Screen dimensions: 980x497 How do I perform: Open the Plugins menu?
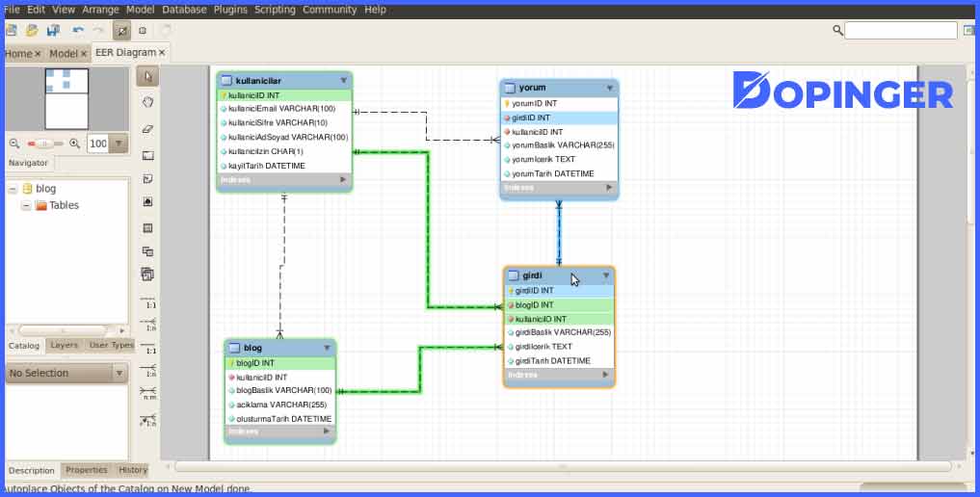(230, 10)
